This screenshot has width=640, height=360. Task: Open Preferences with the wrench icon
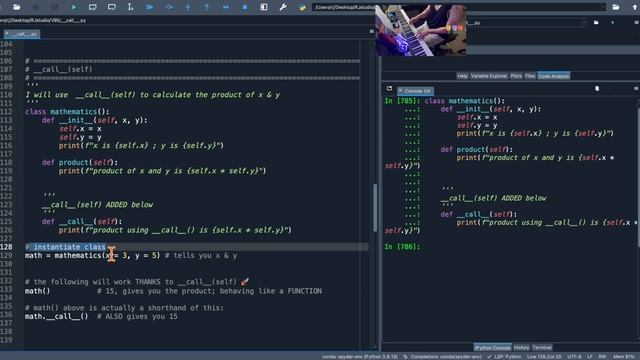click(x=283, y=7)
